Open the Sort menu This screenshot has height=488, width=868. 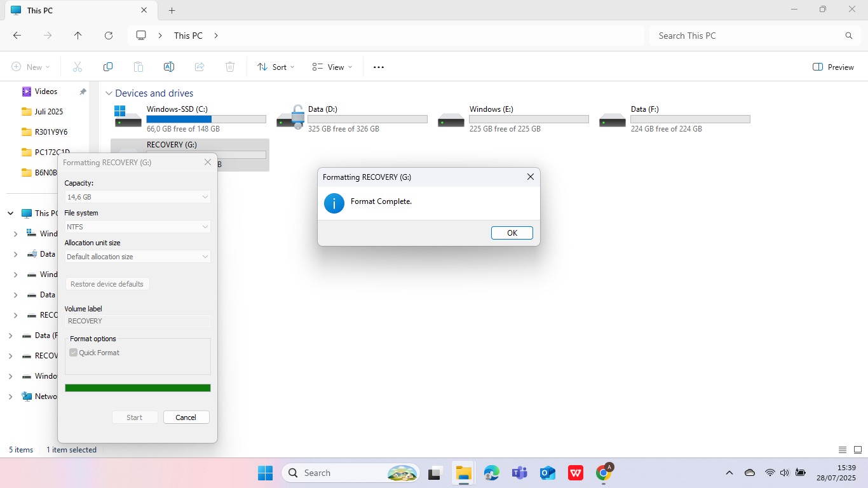276,67
